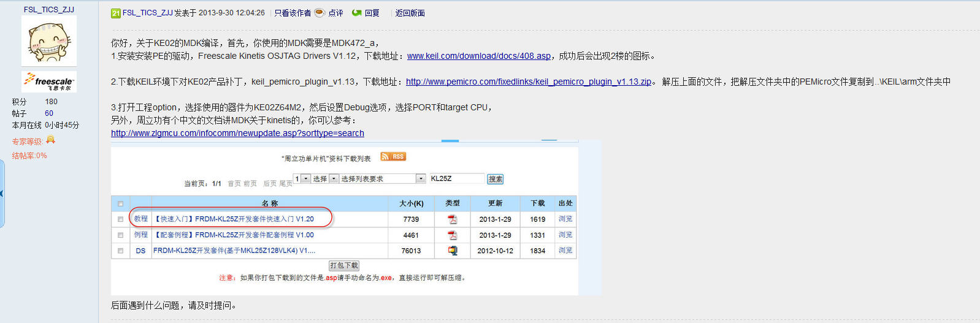This screenshot has height=323, width=980.
Task: Click the 专家等级 label
Action: coord(28,142)
